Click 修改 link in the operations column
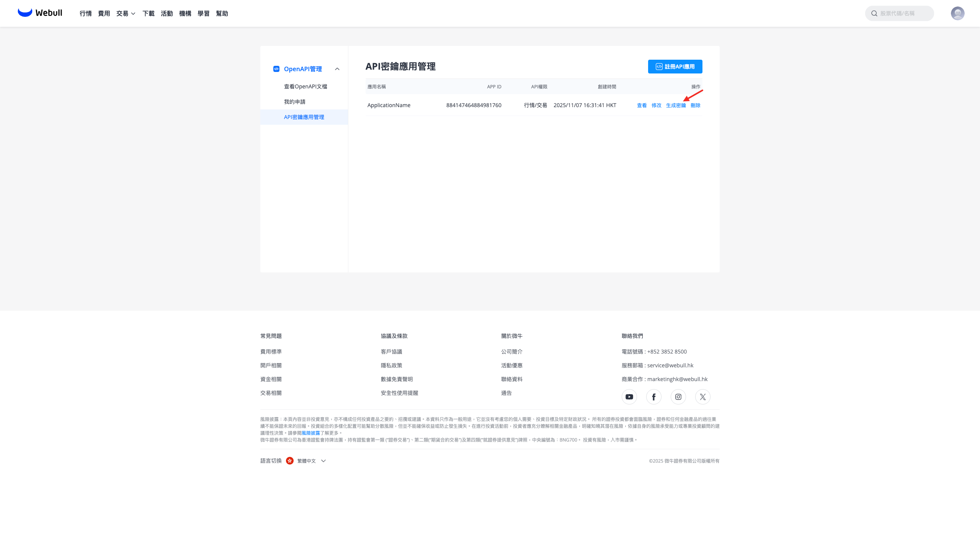Image resolution: width=980 pixels, height=551 pixels. point(656,105)
